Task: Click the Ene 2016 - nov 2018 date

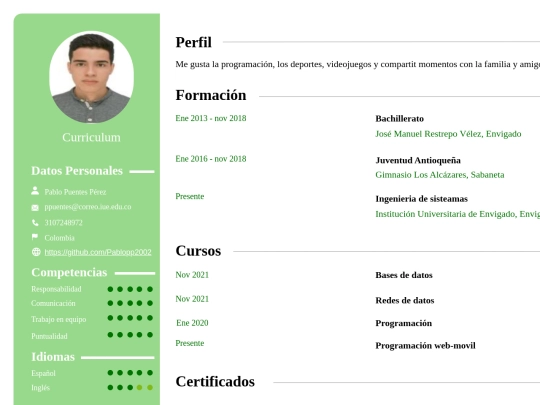Action: tap(211, 159)
